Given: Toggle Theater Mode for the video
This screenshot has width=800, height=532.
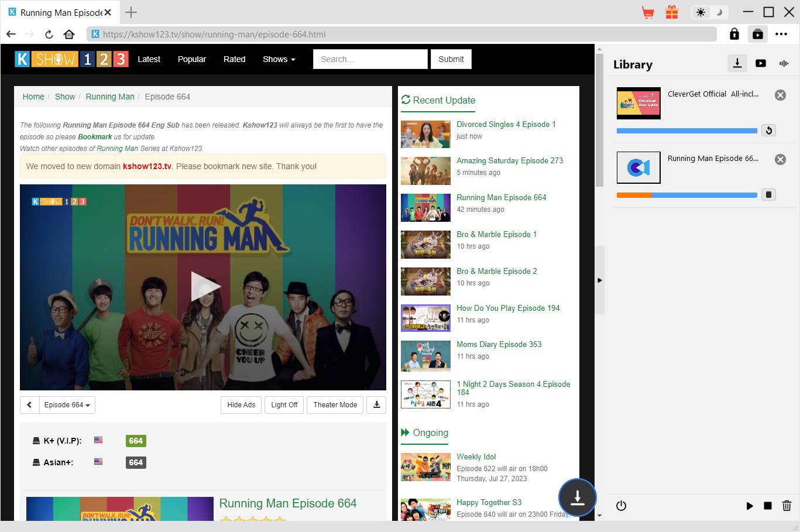Looking at the screenshot, I should 335,405.
